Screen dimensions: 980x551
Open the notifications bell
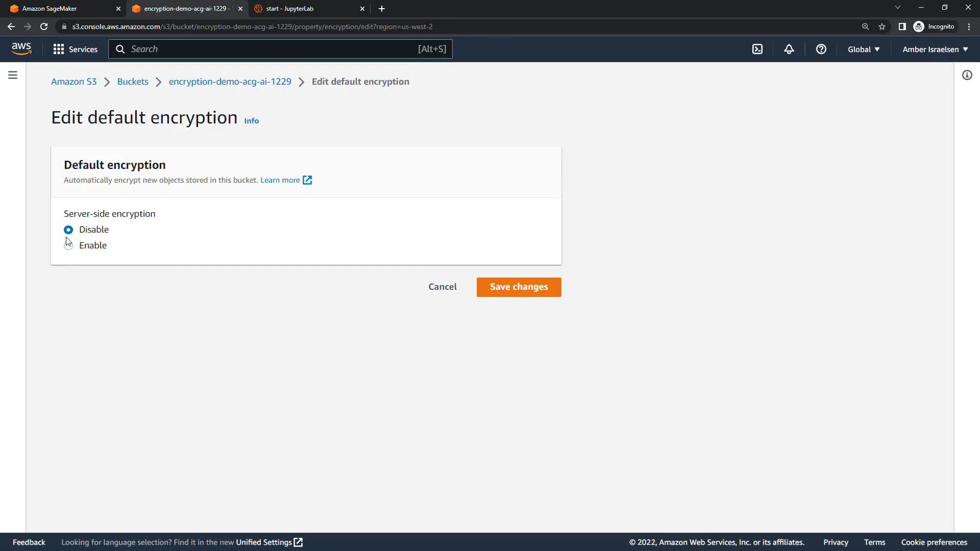coord(789,49)
